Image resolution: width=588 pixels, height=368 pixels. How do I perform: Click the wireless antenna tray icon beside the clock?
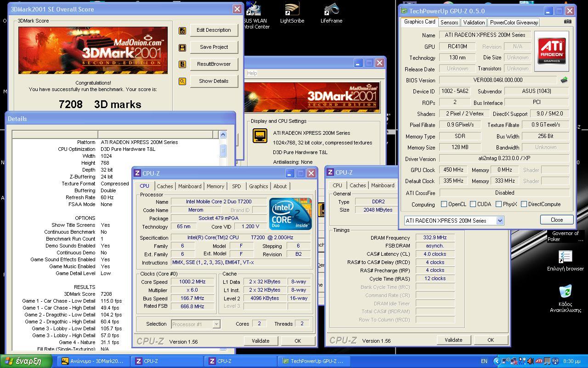(555, 361)
